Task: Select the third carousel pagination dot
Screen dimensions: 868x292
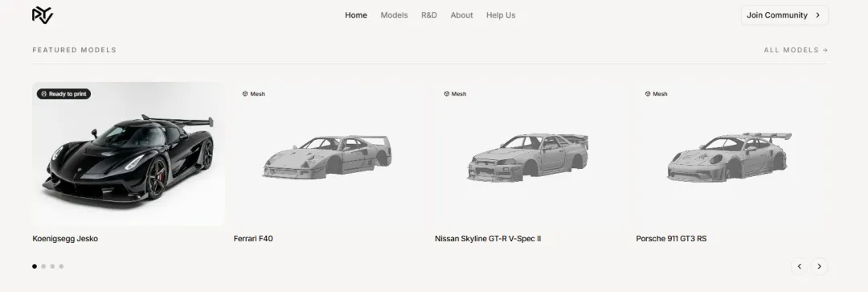Action: (52, 266)
